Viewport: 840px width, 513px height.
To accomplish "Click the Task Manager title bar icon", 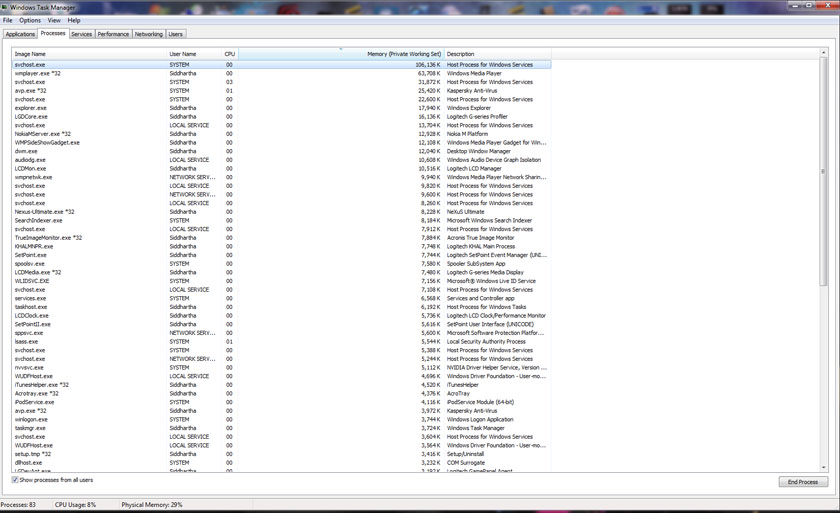I will pyautogui.click(x=4, y=7).
